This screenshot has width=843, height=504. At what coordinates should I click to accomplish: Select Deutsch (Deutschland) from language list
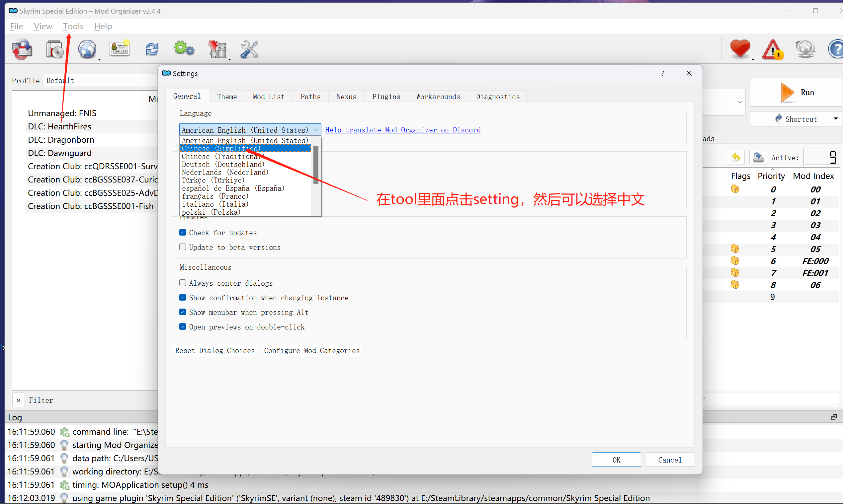[223, 164]
